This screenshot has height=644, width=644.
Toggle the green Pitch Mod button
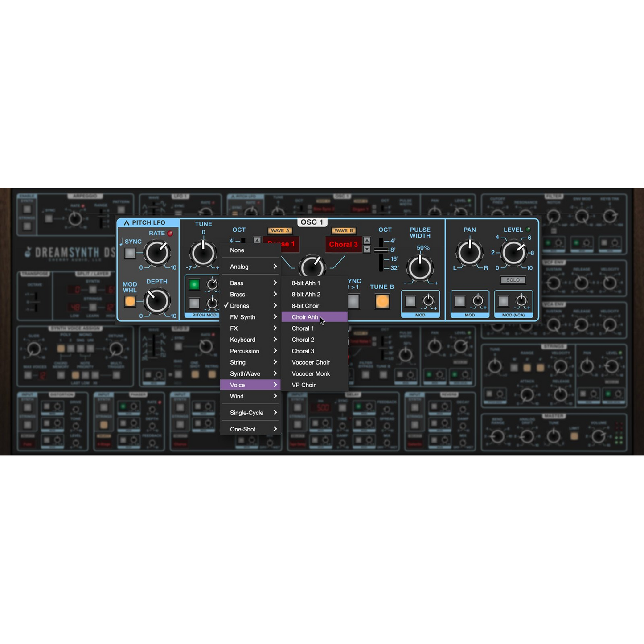(194, 284)
